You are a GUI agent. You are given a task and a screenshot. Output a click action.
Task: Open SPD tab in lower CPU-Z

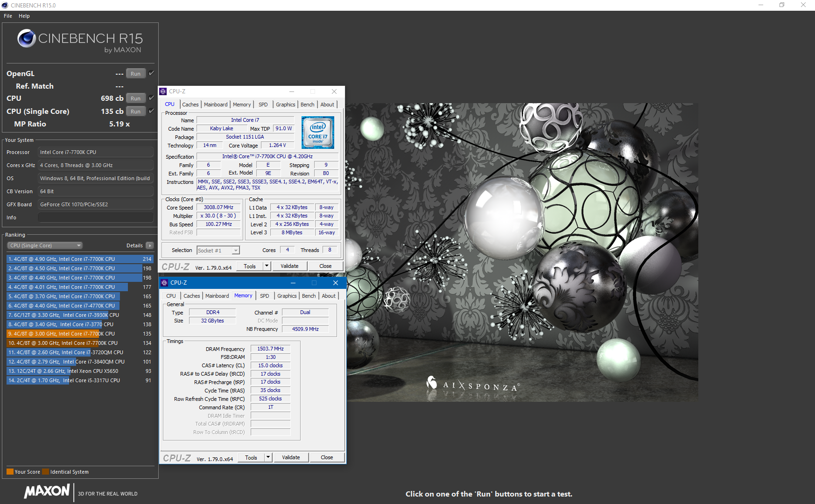pyautogui.click(x=265, y=296)
